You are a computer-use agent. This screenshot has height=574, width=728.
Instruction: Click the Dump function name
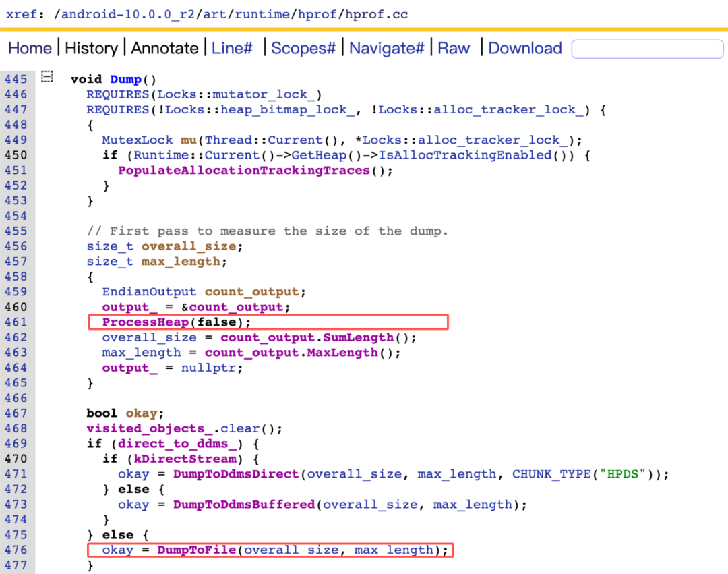(125, 80)
